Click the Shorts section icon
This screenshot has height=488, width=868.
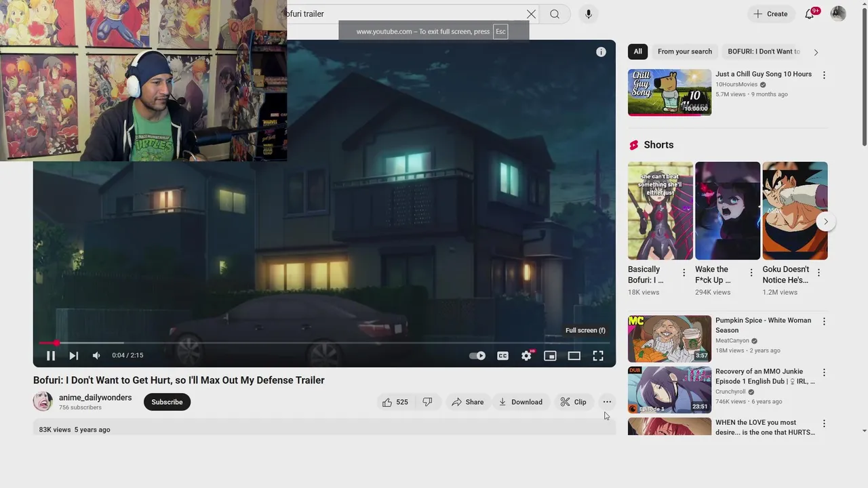[x=634, y=145]
